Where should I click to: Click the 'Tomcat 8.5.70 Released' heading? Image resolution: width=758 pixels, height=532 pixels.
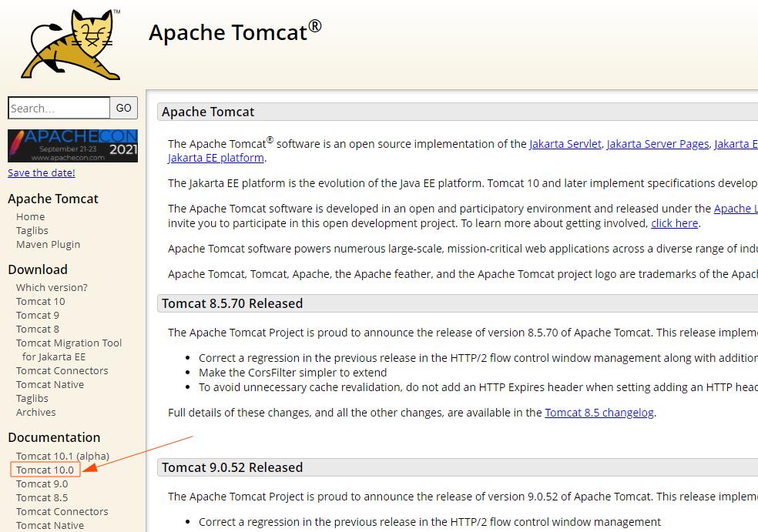click(232, 303)
